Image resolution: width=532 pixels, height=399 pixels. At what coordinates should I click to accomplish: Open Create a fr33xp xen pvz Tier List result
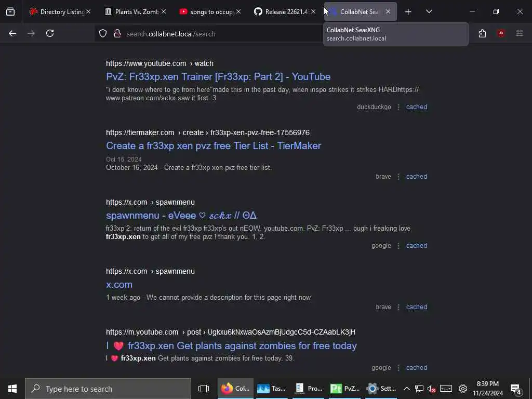(x=214, y=146)
